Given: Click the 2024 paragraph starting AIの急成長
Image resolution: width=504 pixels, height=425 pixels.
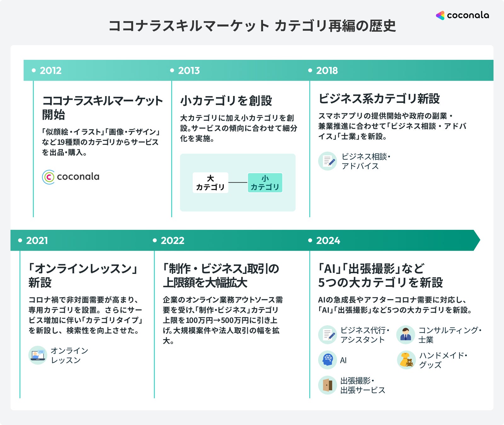Looking at the screenshot, I should click(395, 305).
